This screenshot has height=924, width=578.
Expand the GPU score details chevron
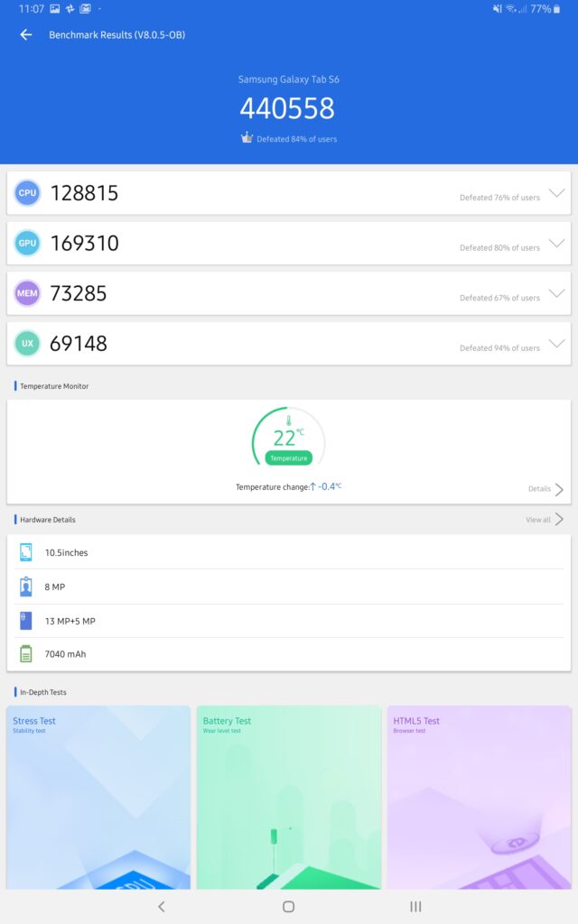tap(556, 243)
